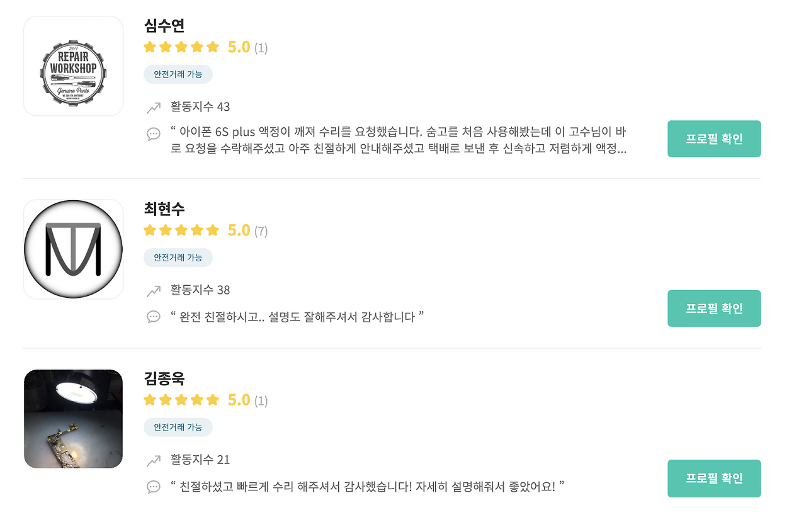Open the name link 김종욱
Image resolution: width=806 pixels, height=532 pixels.
(164, 379)
